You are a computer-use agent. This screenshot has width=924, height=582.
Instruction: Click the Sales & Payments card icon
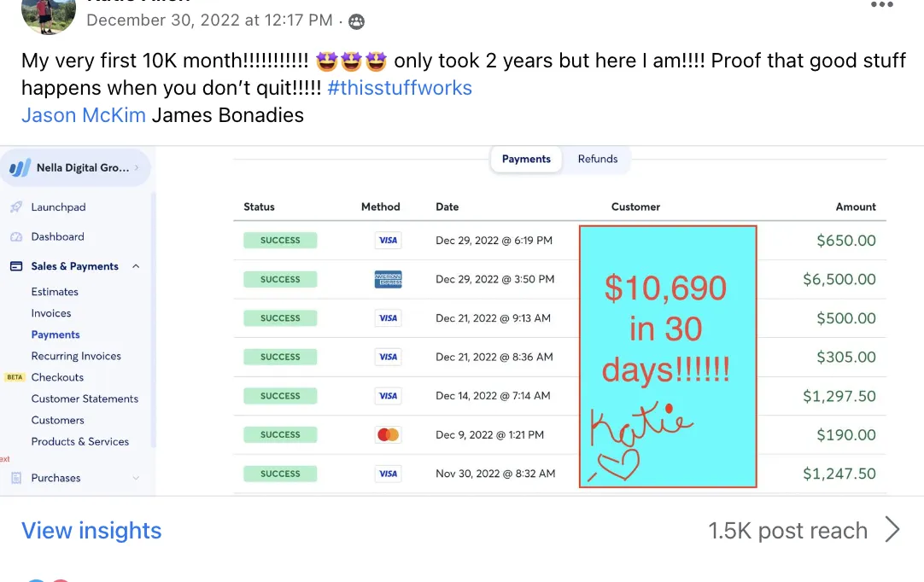click(x=16, y=266)
